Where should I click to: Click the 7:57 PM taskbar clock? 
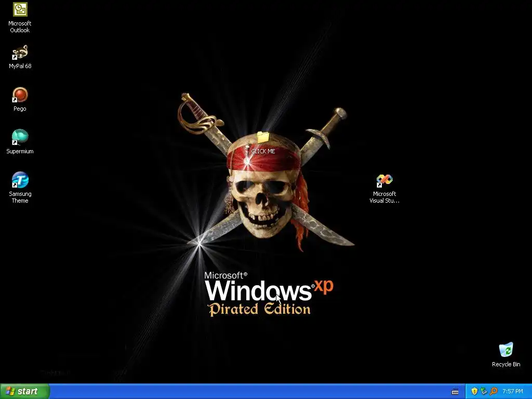tap(513, 391)
